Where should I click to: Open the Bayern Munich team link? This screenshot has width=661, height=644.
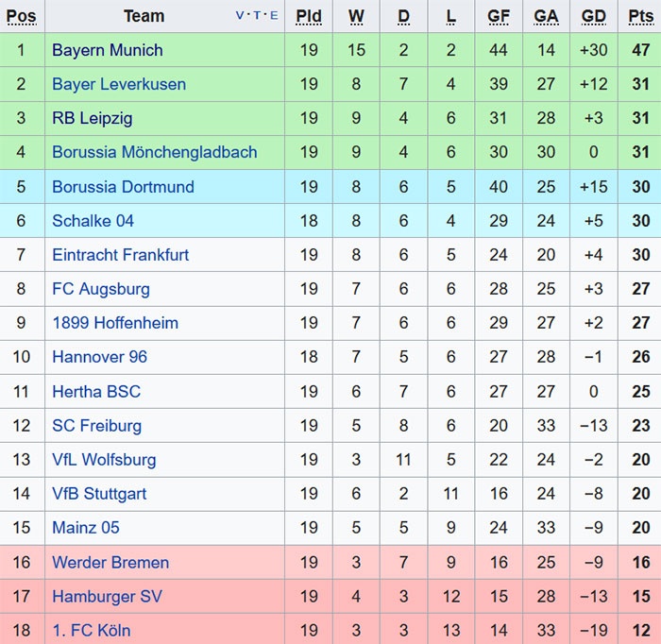click(x=107, y=50)
